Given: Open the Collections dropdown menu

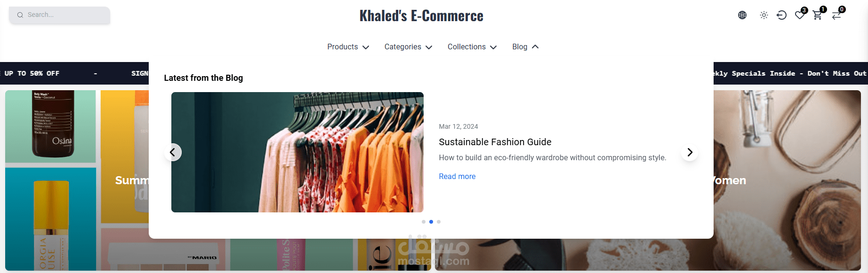Looking at the screenshot, I should click(x=472, y=47).
